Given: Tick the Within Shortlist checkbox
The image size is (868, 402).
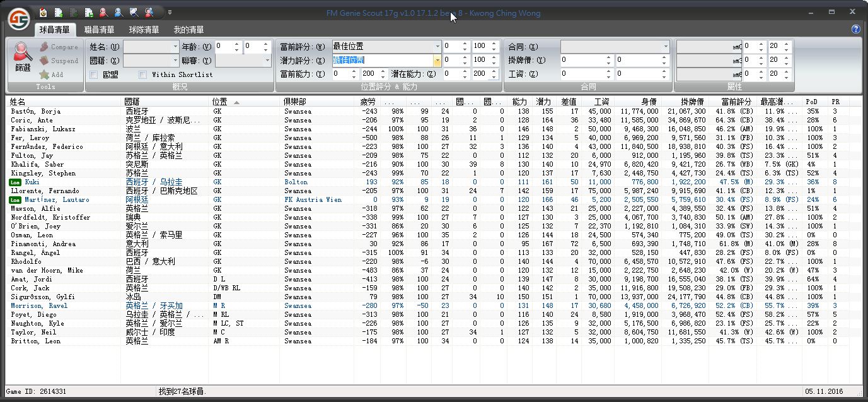Looking at the screenshot, I should [x=143, y=74].
